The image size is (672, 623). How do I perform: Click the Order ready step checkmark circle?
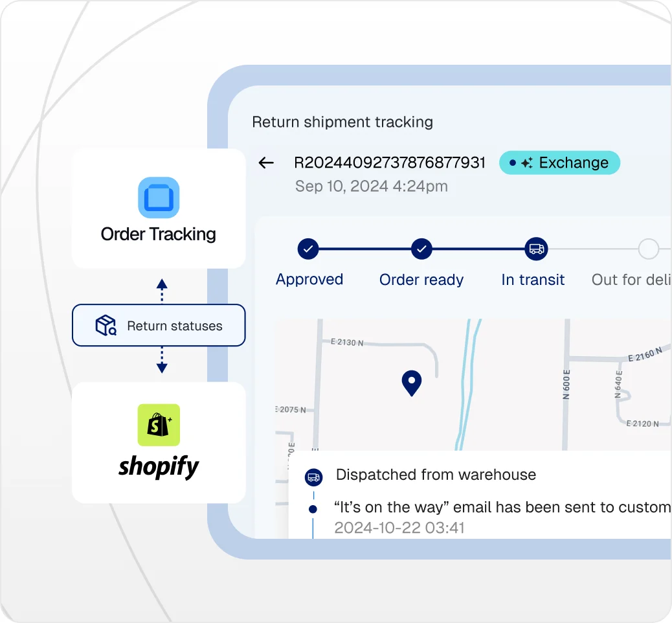[x=421, y=249]
